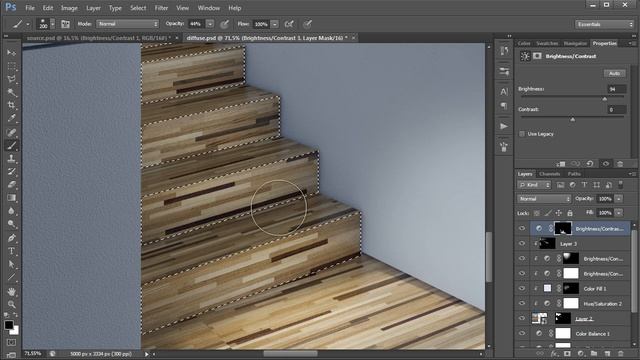Enable the Use Legacy checkbox
Screen dimensions: 640x360
click(522, 134)
